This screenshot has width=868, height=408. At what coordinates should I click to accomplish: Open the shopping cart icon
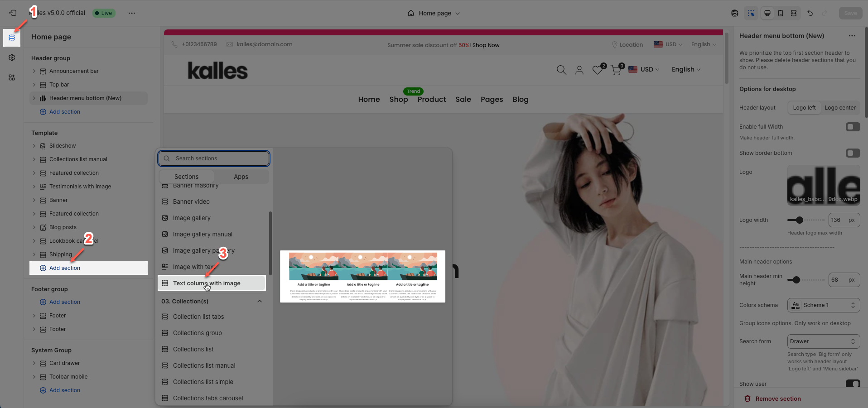[616, 70]
